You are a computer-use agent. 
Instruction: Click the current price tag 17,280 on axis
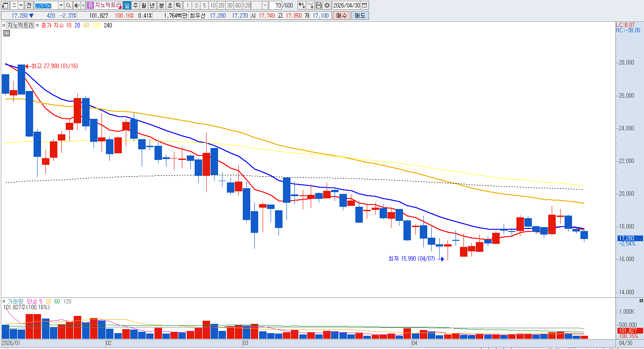630,239
